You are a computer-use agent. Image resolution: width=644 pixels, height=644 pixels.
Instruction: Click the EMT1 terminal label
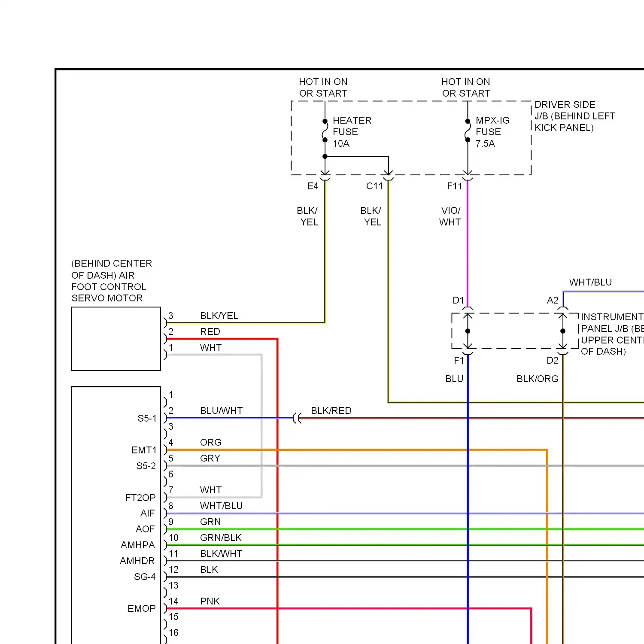(x=144, y=450)
